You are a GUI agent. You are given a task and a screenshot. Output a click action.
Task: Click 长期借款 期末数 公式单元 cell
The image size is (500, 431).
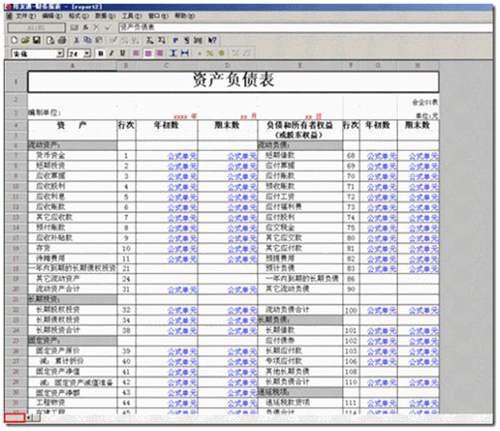tap(418, 331)
